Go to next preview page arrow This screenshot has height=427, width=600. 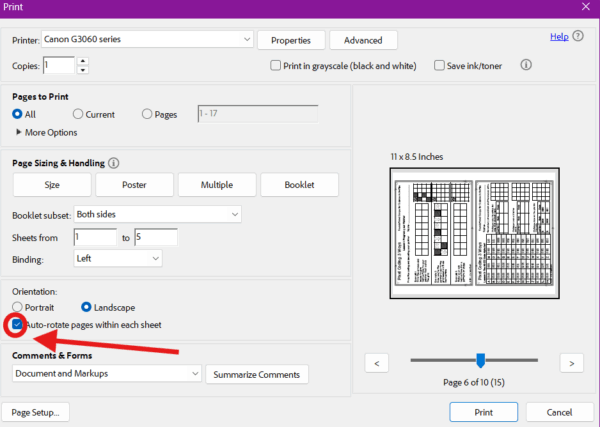point(571,363)
